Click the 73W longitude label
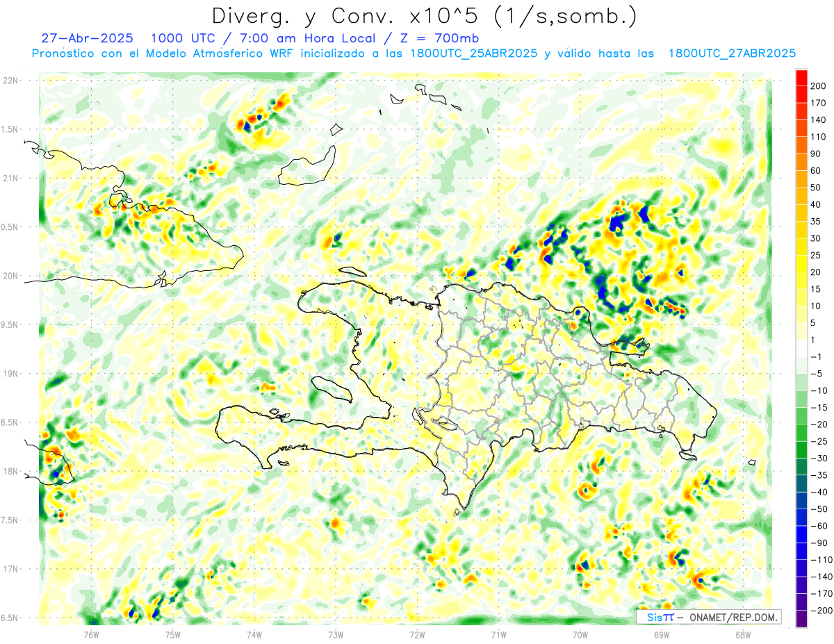 336,634
